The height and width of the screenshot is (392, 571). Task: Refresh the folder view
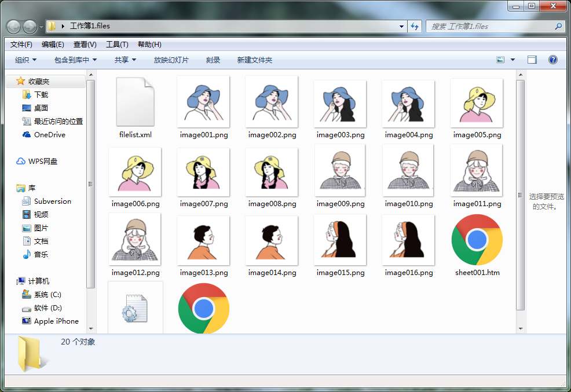tap(415, 26)
